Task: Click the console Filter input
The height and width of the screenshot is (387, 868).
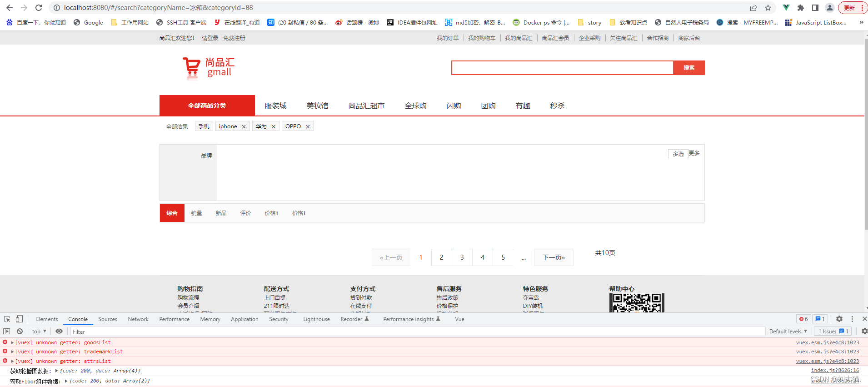Action: point(417,332)
